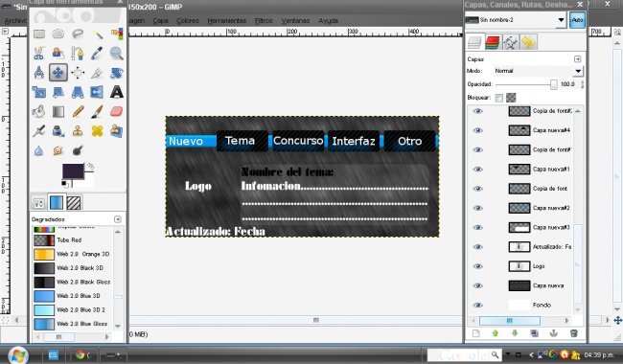This screenshot has height=364, width=623.
Task: Click the Auto button
Action: [577, 20]
